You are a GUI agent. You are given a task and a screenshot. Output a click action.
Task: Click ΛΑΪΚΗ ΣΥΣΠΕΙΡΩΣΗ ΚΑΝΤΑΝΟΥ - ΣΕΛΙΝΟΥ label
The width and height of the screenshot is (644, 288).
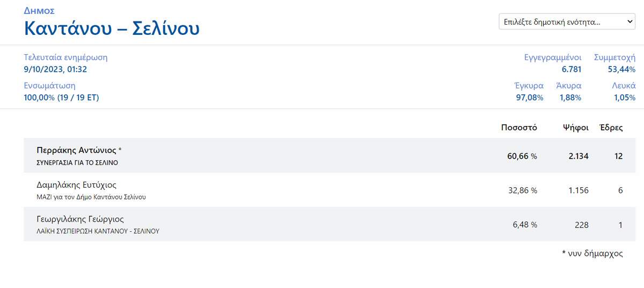click(98, 231)
